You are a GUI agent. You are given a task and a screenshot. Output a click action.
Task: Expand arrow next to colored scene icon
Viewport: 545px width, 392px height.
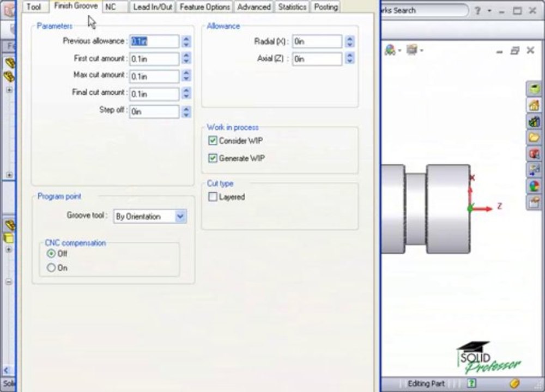point(399,51)
